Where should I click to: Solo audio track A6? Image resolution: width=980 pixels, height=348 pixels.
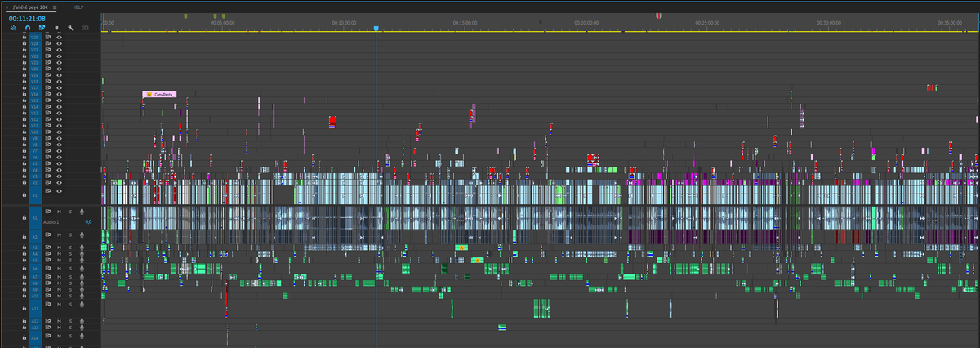tap(70, 268)
